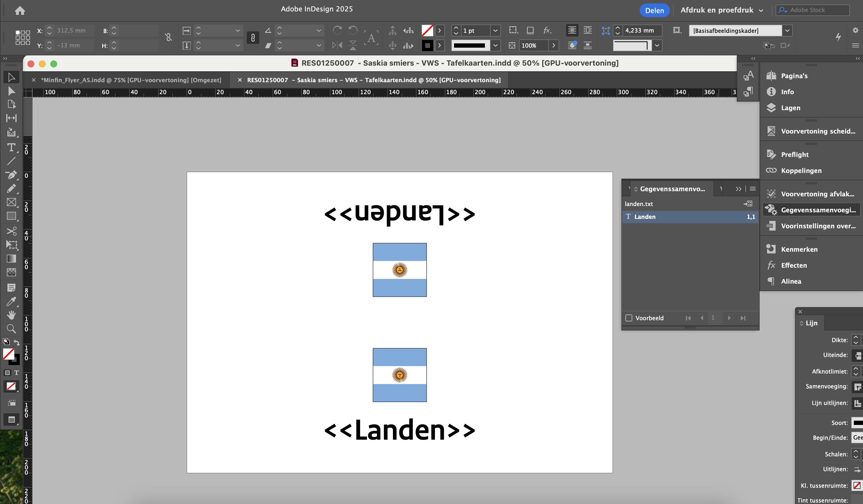Open the effects fx button in control bar

point(547,31)
